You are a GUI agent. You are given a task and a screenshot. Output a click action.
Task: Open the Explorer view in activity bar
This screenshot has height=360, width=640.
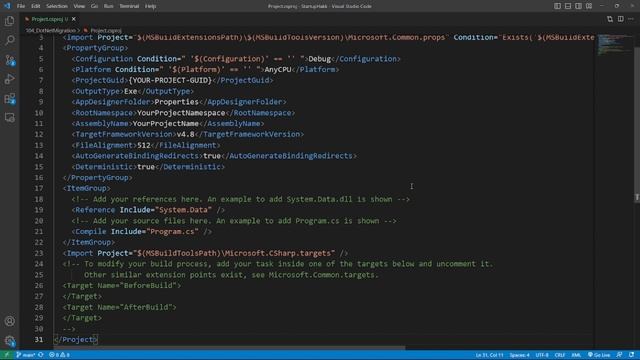coord(9,21)
